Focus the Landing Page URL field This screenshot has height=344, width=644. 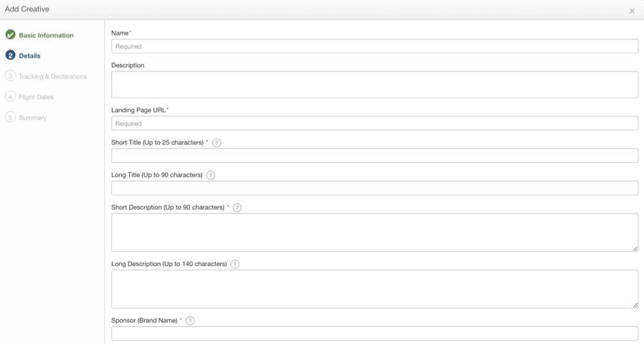click(374, 124)
